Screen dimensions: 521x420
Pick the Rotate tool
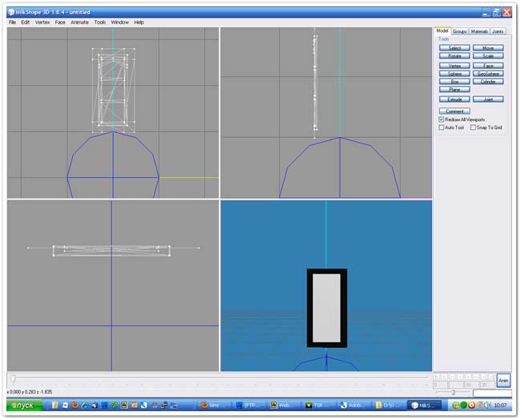pos(454,56)
